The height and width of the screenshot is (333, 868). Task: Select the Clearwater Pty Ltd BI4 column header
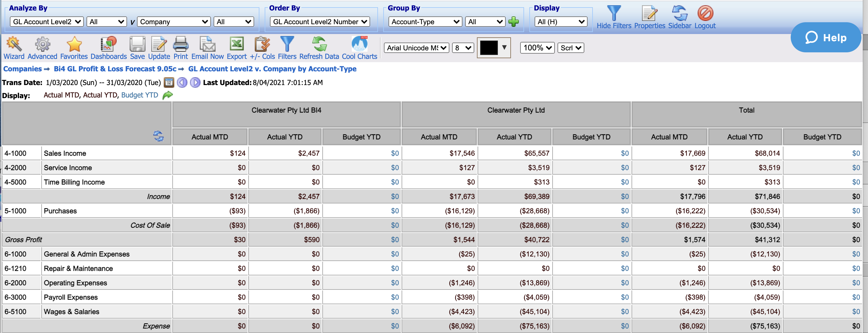click(286, 114)
